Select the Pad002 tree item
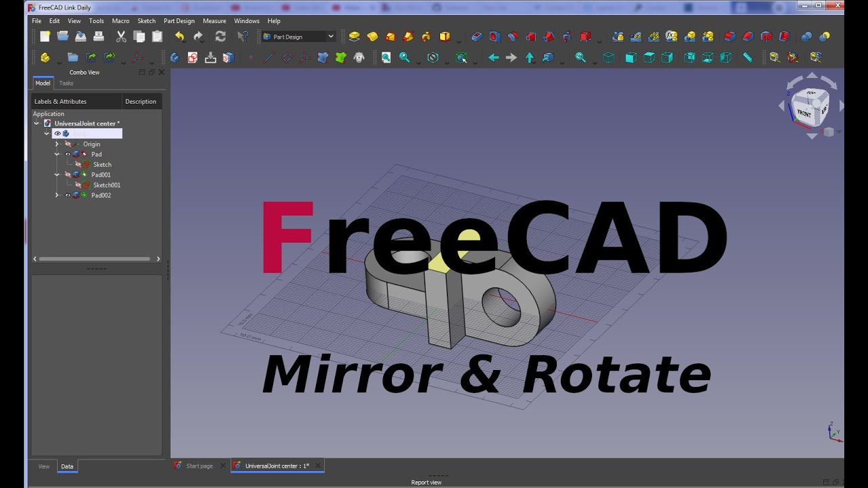Image resolution: width=868 pixels, height=488 pixels. [101, 195]
